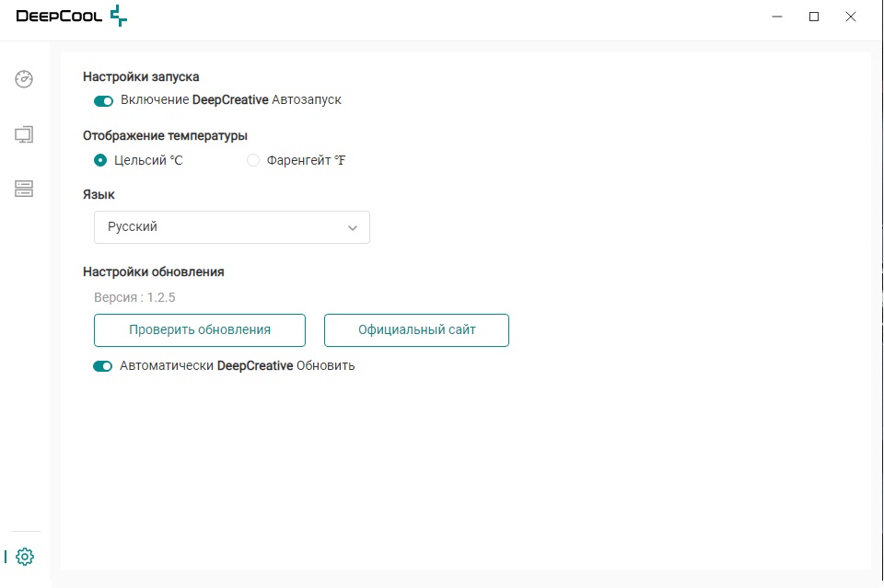Select Цельсий °C radio button
Viewport: 884px width, 588px height.
click(x=100, y=160)
